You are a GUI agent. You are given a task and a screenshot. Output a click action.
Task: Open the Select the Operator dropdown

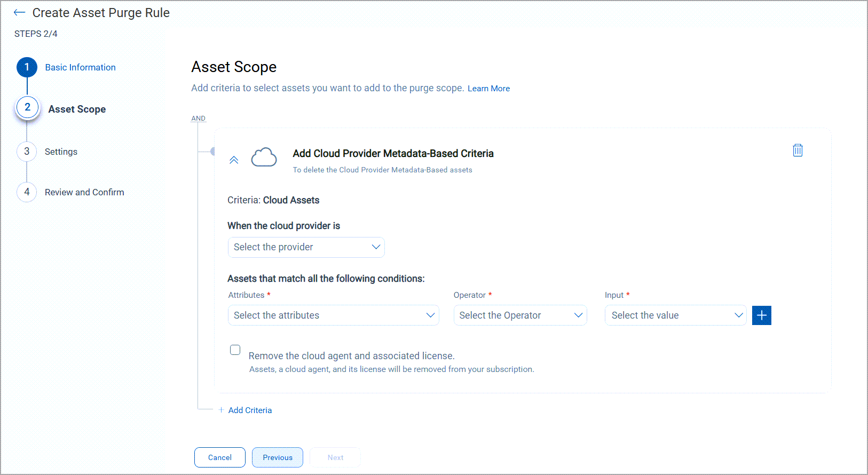click(520, 315)
